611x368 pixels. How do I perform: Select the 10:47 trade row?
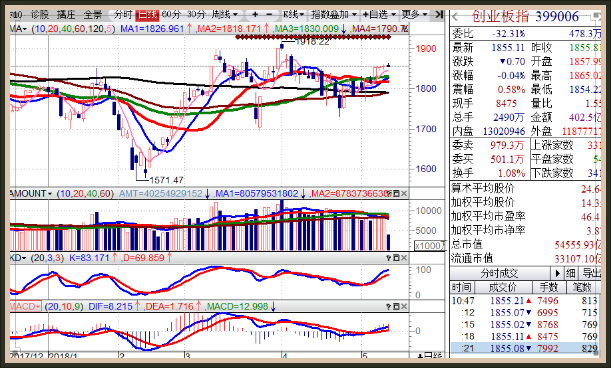pyautogui.click(x=525, y=301)
